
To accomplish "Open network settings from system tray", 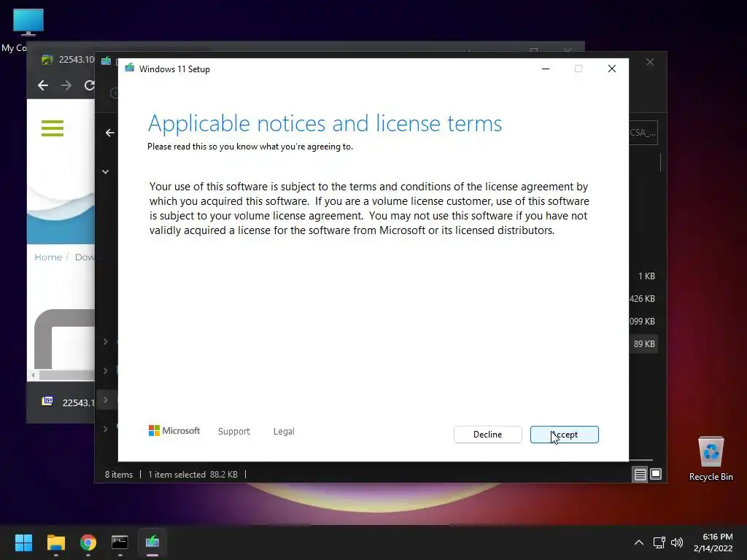I will click(659, 542).
